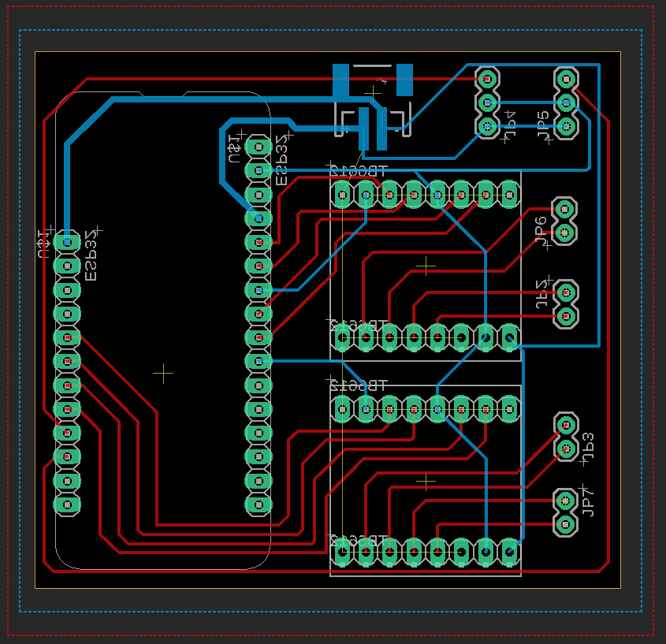
Task: Click the topmost pad of ESP32 left column
Action: (x=67, y=242)
